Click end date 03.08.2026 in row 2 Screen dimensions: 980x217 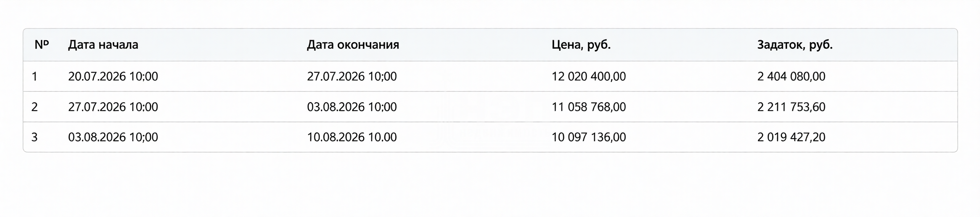(x=352, y=107)
